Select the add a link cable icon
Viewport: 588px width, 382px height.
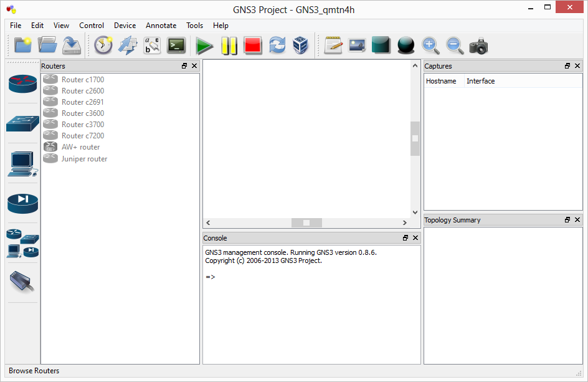coord(22,282)
